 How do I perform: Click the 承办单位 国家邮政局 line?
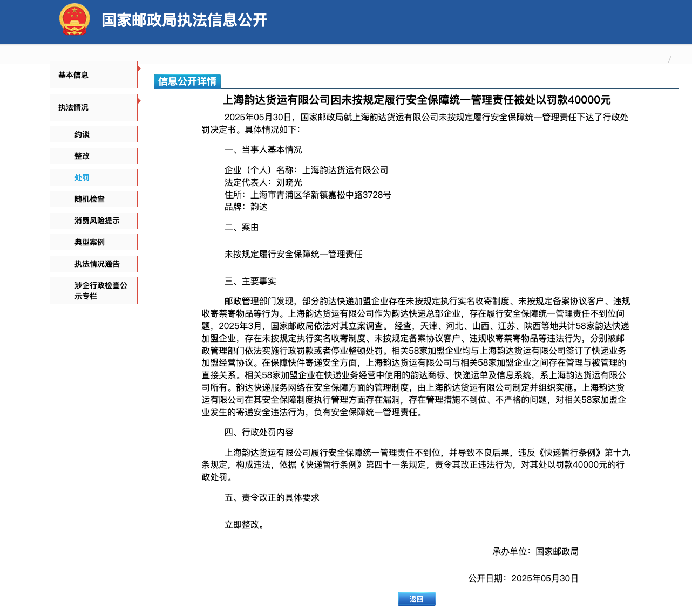[x=535, y=551]
